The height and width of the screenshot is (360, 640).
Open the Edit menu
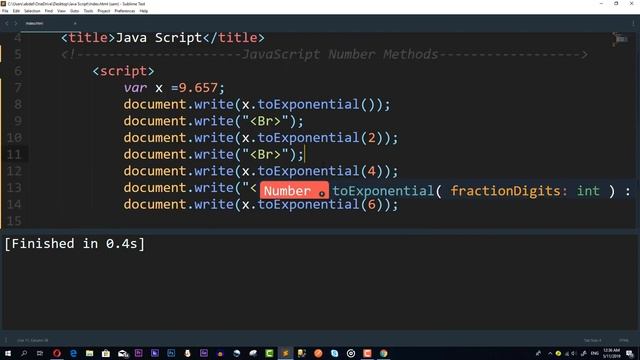point(16,11)
